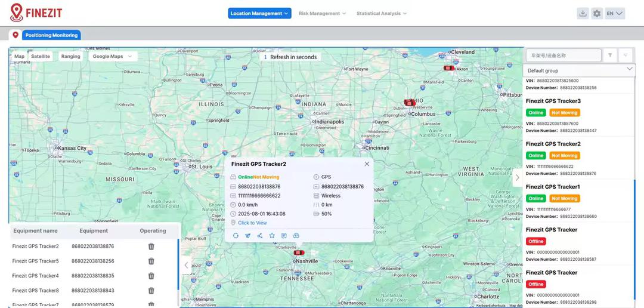Click the Keyboard shortcuts map link
This screenshot has width=644, height=308.
(491, 306)
